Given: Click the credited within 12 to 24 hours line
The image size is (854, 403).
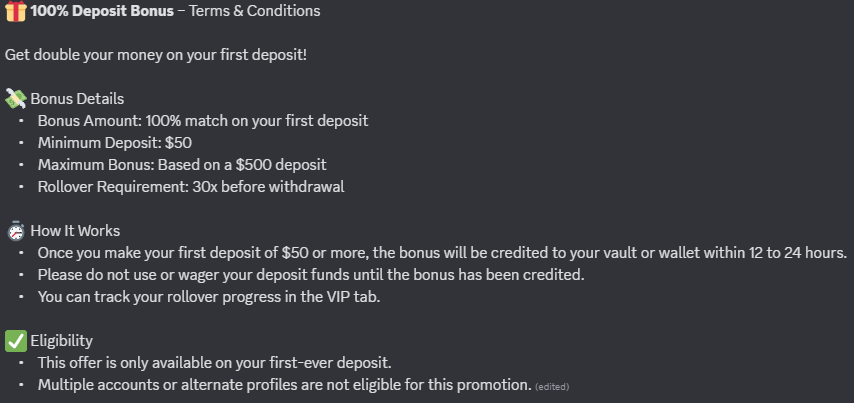Looking at the screenshot, I should (x=442, y=253).
